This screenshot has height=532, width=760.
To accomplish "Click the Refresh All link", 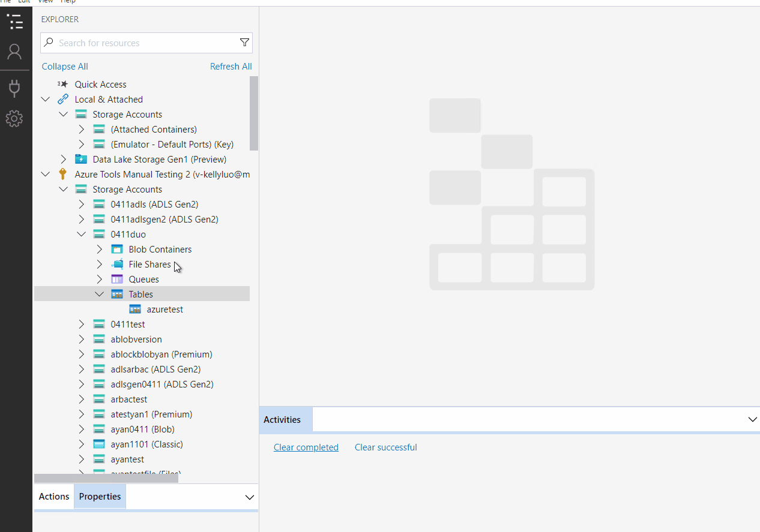I will (x=231, y=67).
